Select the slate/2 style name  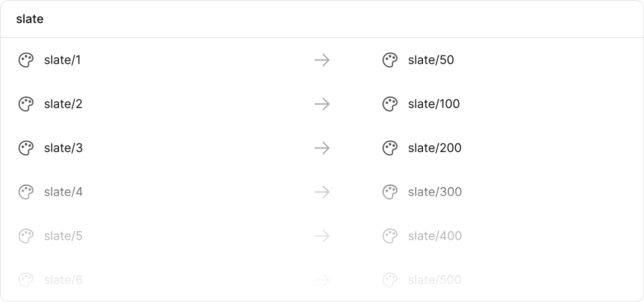[x=63, y=104]
